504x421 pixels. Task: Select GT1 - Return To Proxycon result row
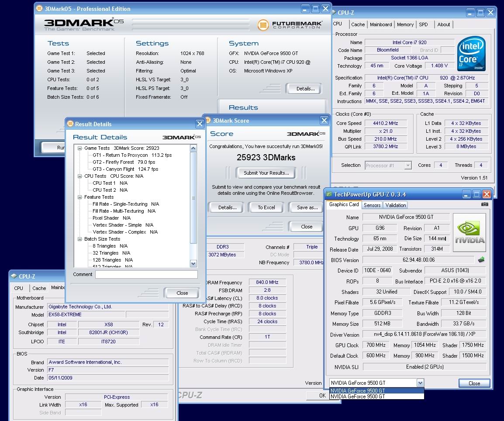(x=132, y=155)
